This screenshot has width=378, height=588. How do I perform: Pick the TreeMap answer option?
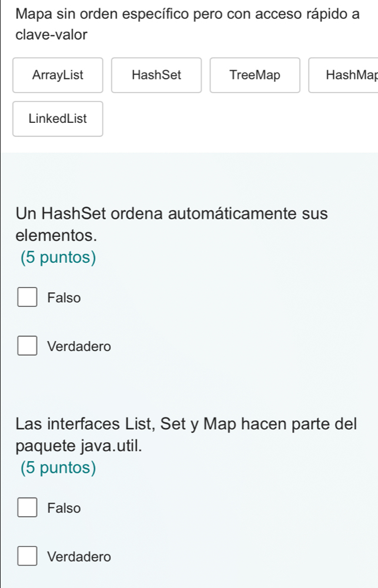click(x=255, y=75)
